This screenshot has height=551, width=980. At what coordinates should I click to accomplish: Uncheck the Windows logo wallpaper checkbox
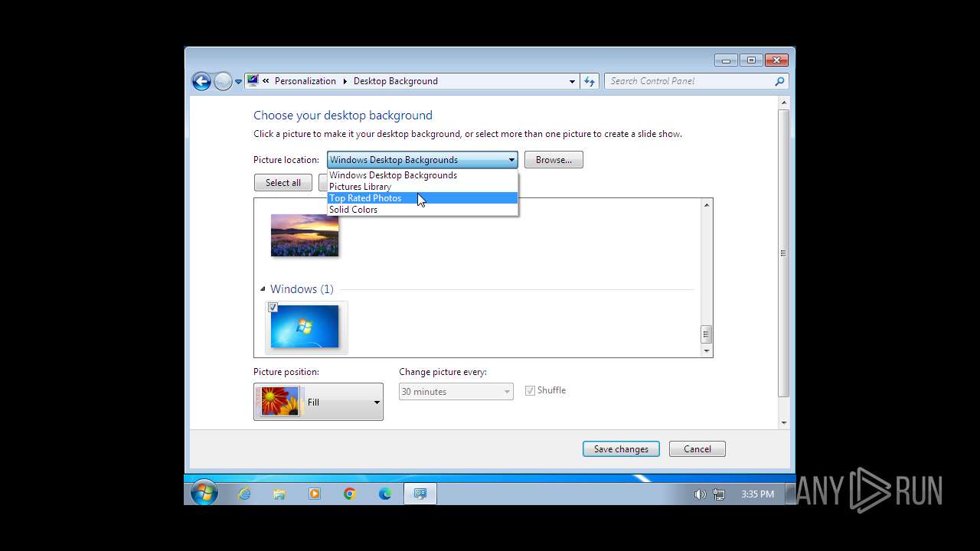tap(273, 308)
